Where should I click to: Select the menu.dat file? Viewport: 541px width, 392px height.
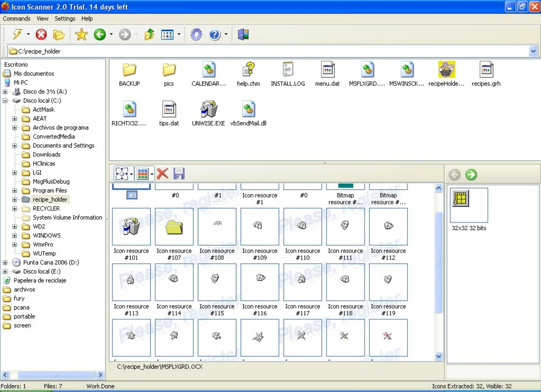point(327,74)
